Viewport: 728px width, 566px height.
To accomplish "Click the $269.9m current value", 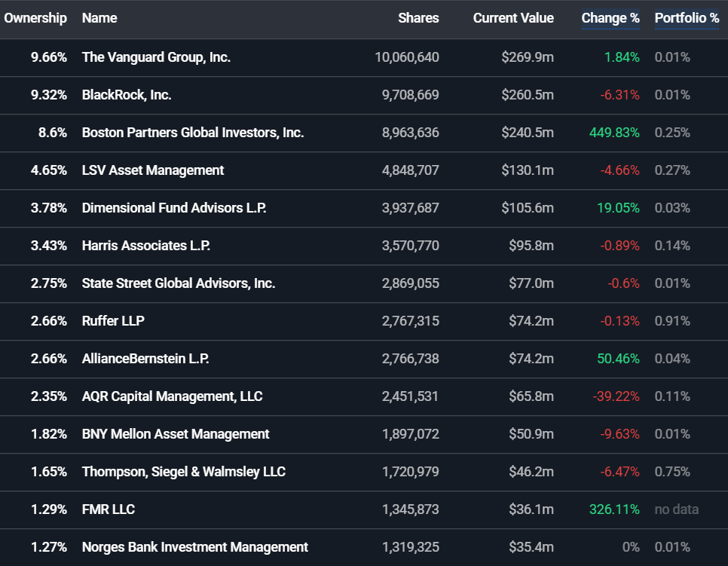I will [528, 57].
